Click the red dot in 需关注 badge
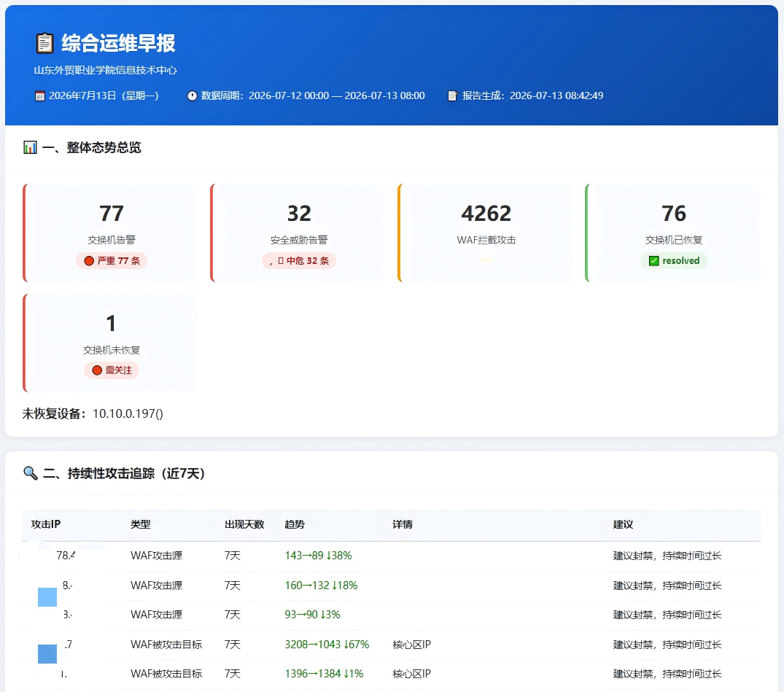 tap(97, 370)
